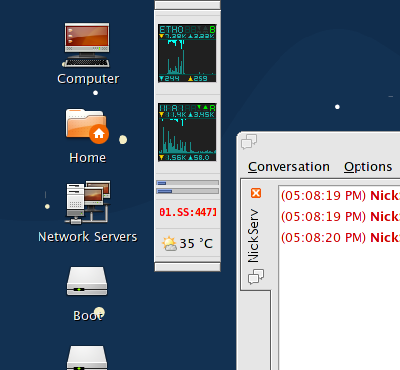Open the Computer desktop icon

click(x=87, y=45)
